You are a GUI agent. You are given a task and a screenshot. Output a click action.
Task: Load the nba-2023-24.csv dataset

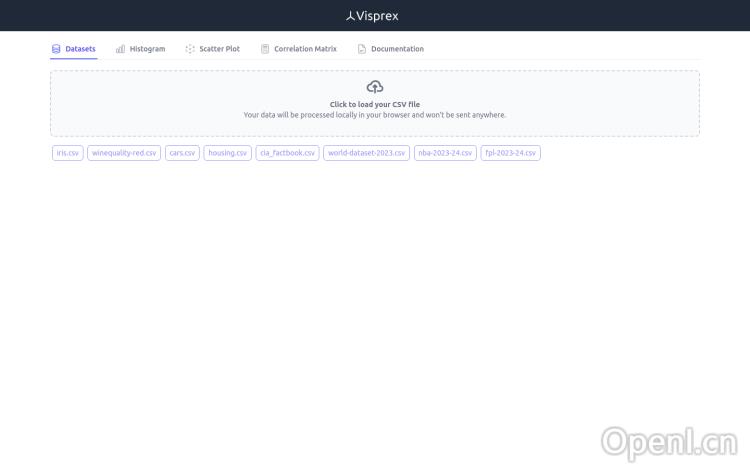[445, 153]
